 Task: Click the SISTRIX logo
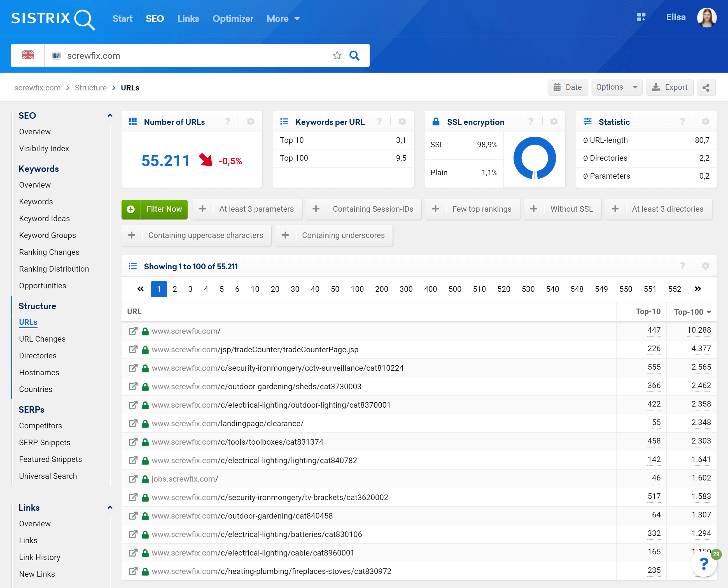[53, 19]
